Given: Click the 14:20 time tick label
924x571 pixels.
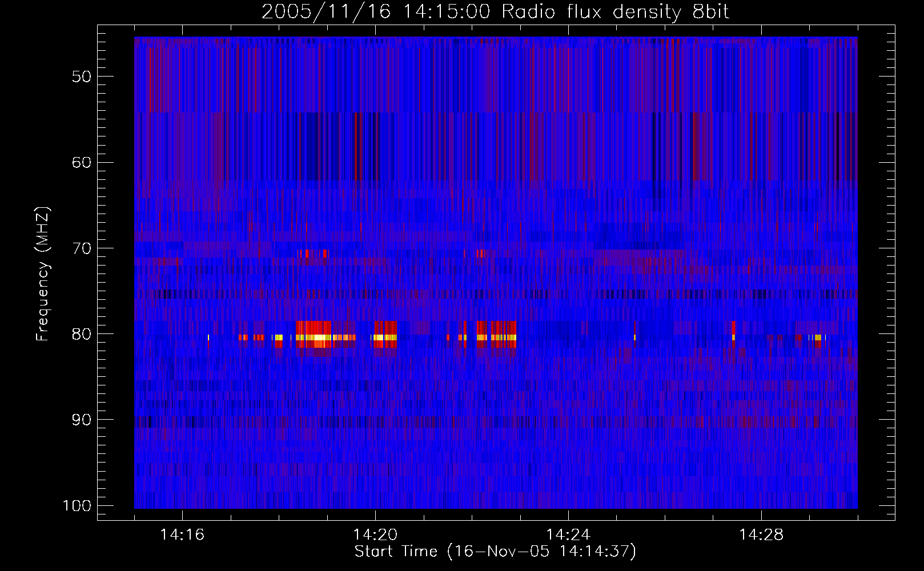Looking at the screenshot, I should click(x=375, y=535).
